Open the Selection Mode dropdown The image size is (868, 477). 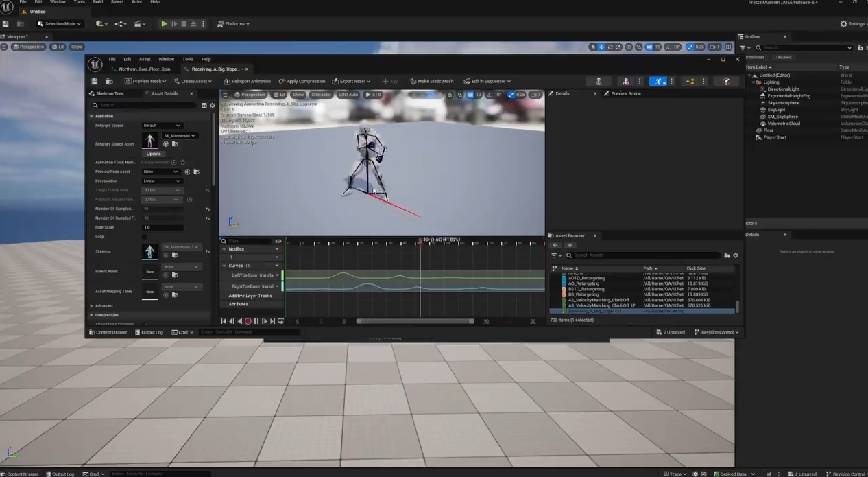tap(60, 24)
